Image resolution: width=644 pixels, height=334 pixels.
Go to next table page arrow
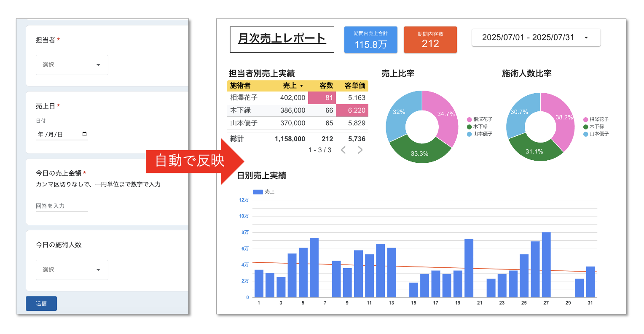(x=360, y=150)
